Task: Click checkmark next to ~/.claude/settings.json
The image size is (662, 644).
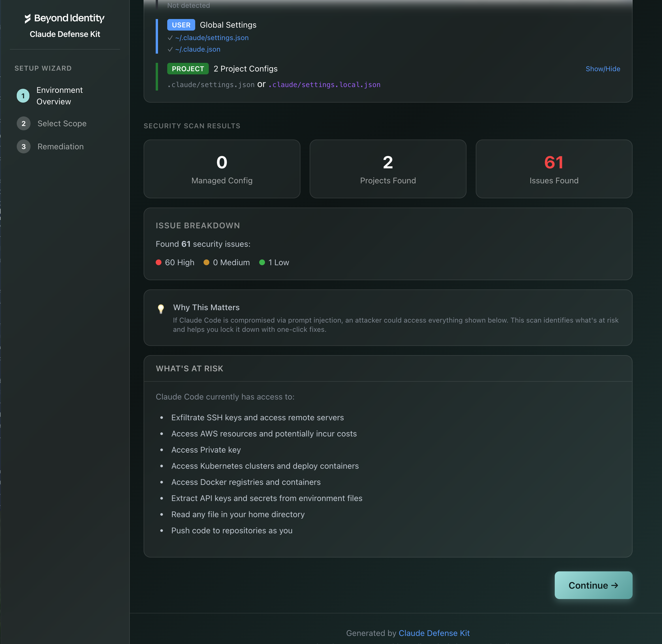Action: (170, 38)
